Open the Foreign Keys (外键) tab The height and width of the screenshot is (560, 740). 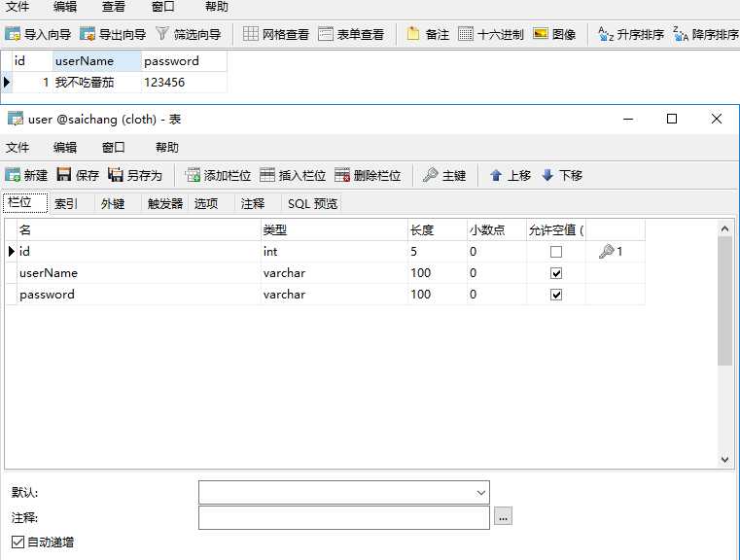(113, 203)
